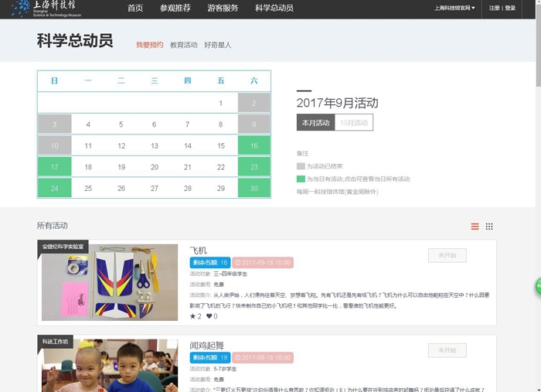
Task: Select calendar date 30
Action: 254,188
